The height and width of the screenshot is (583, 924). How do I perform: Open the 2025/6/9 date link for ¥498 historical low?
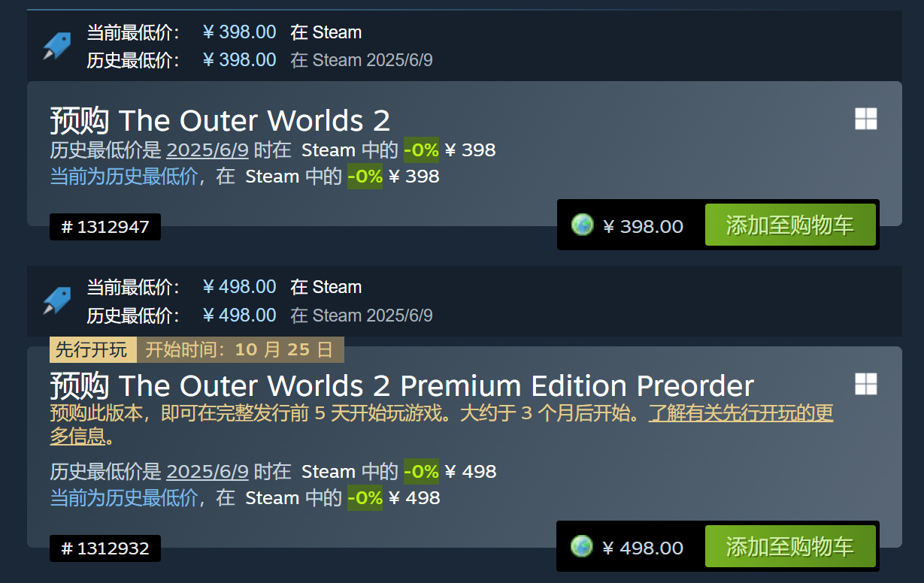coord(207,472)
